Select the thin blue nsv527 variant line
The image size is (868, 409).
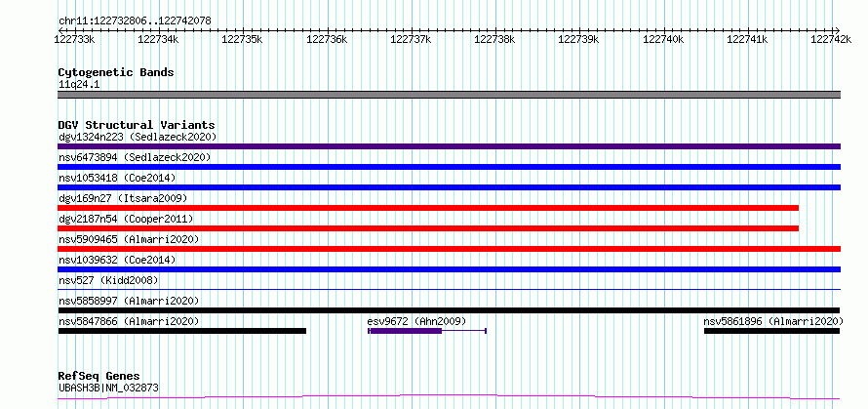click(x=449, y=289)
